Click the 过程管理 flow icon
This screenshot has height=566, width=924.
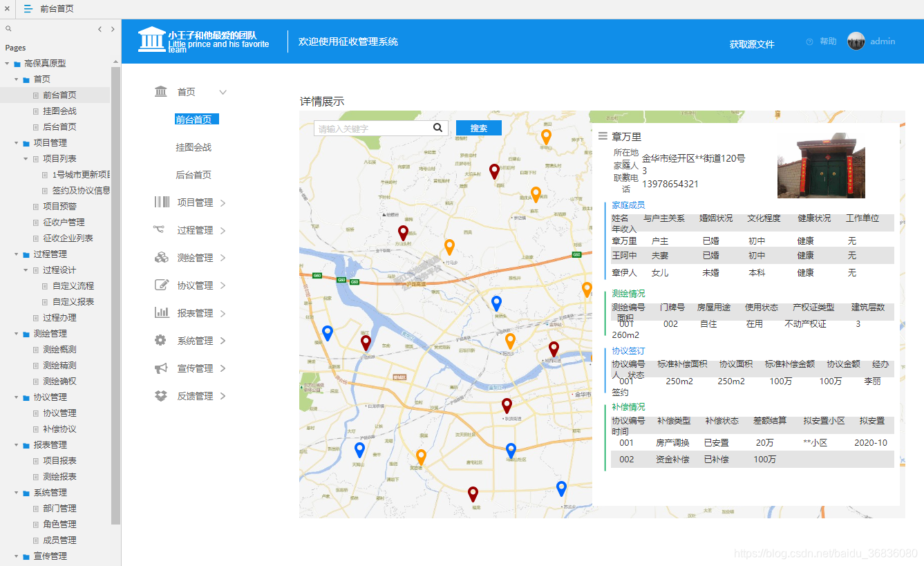tap(159, 229)
